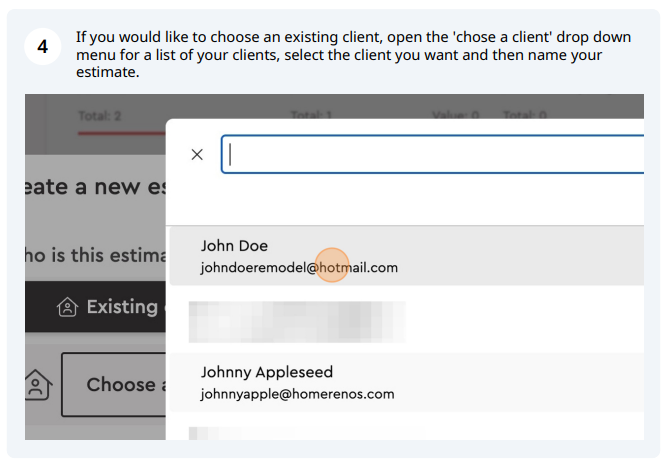Open the Choose a client dropdown

point(114,384)
